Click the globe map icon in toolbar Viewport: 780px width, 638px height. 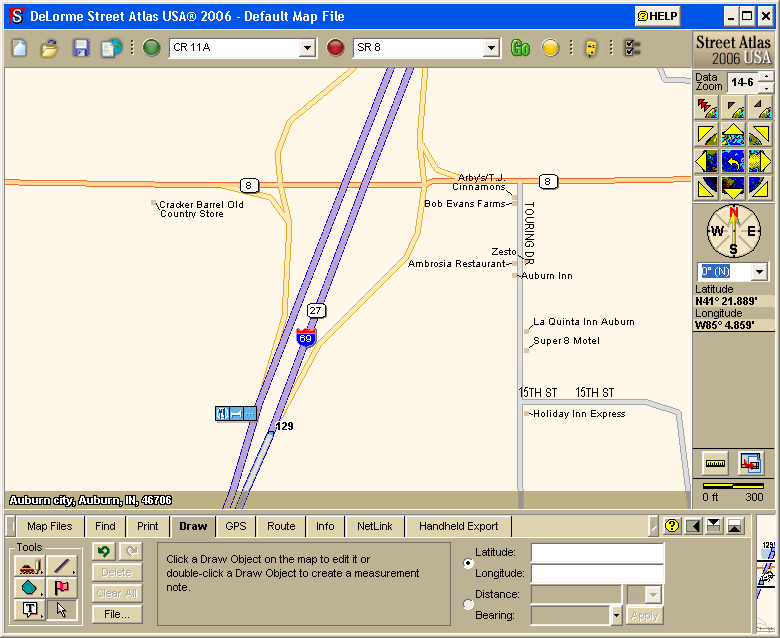click(x=111, y=48)
